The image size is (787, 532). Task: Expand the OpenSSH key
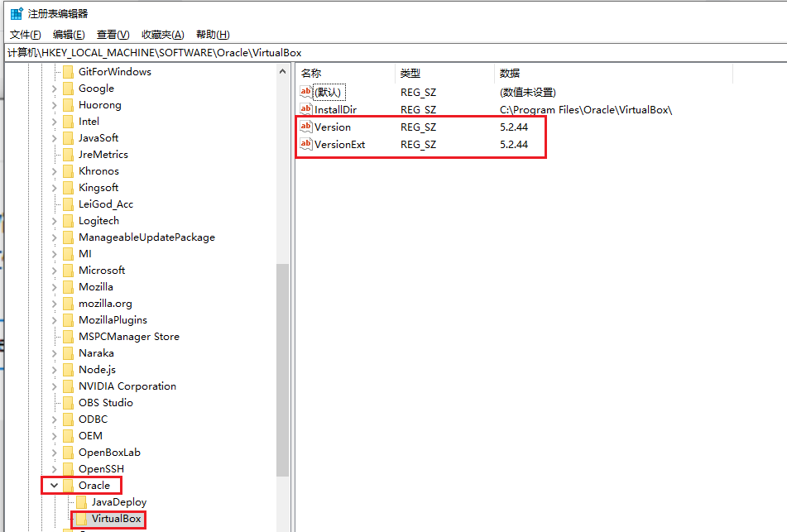55,470
